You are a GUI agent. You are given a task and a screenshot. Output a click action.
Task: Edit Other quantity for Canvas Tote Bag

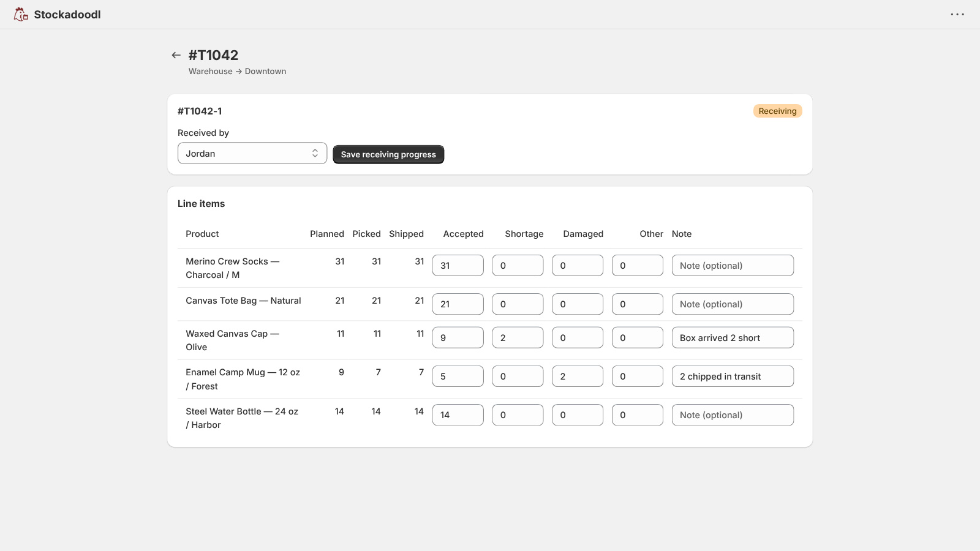coord(638,304)
